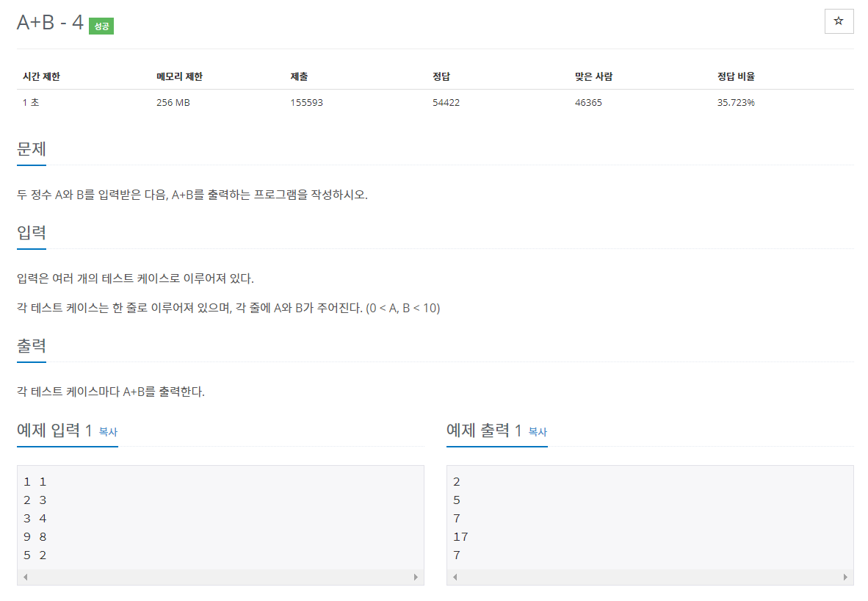Screen dimensions: 868x601
Task: Click the 예제 입력 1 heading
Action: click(54, 430)
